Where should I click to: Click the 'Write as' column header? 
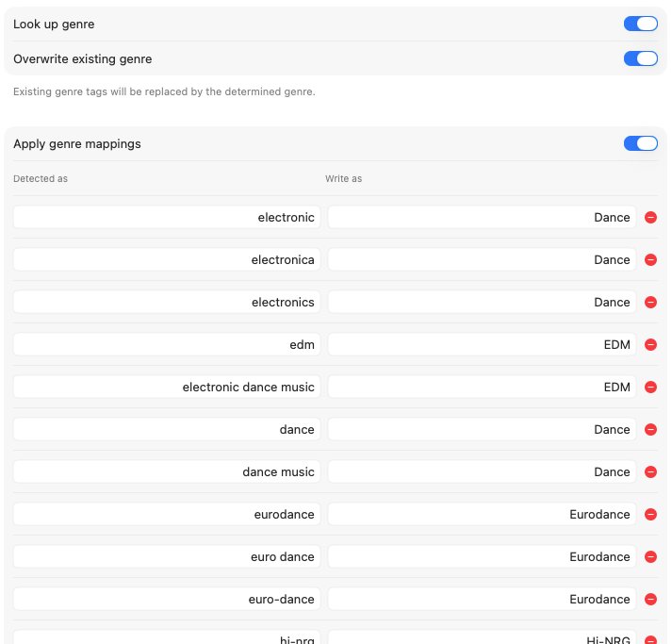coord(343,179)
